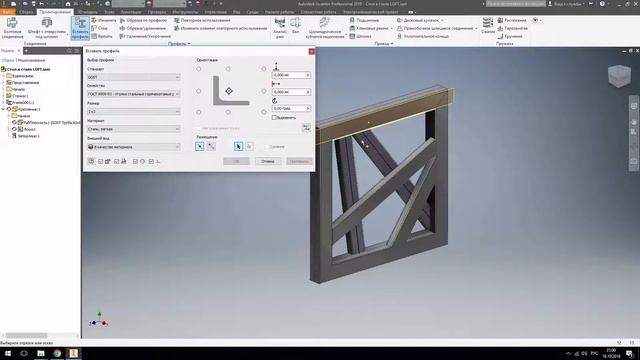Open the Frame Analysis (Анализ рам) tool
This screenshot has height=360, width=640.
click(x=280, y=28)
